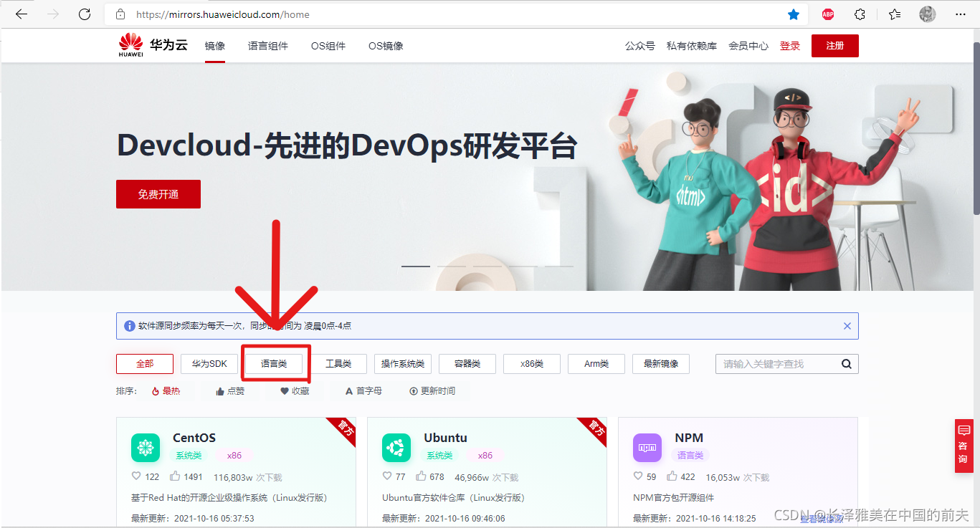This screenshot has height=528, width=980.
Task: Sort by 首字母 initial letter
Action: (x=363, y=391)
